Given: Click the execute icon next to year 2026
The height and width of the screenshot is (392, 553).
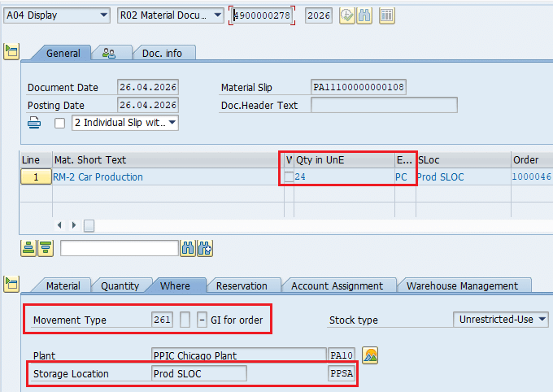Looking at the screenshot, I should (x=346, y=15).
